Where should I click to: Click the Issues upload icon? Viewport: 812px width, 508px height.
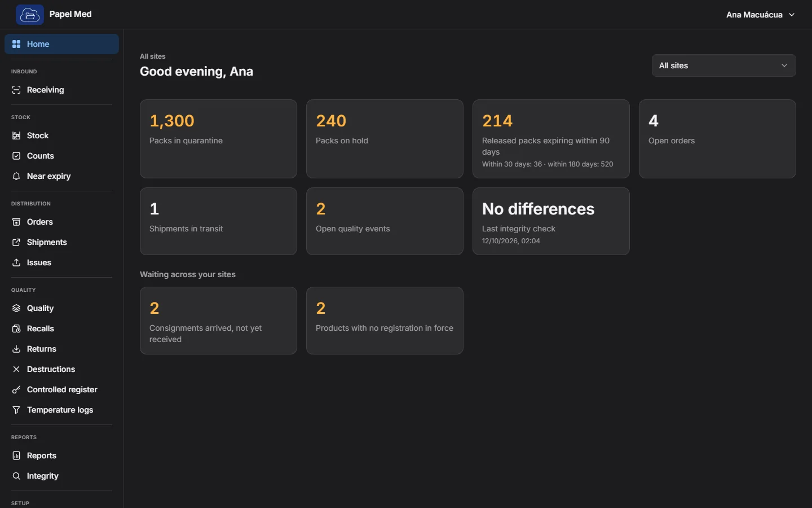coord(16,262)
